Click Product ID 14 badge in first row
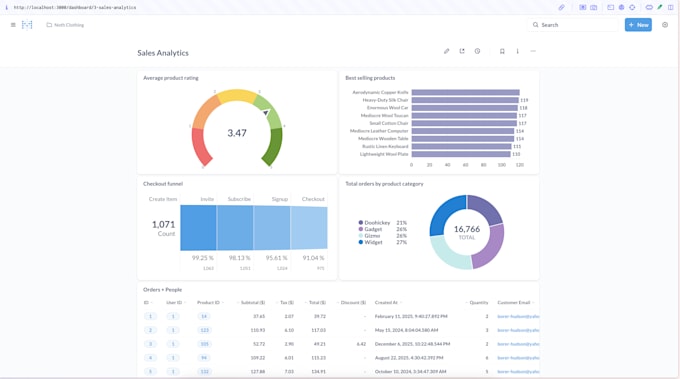Screen dimensions: 680x379 (204, 317)
